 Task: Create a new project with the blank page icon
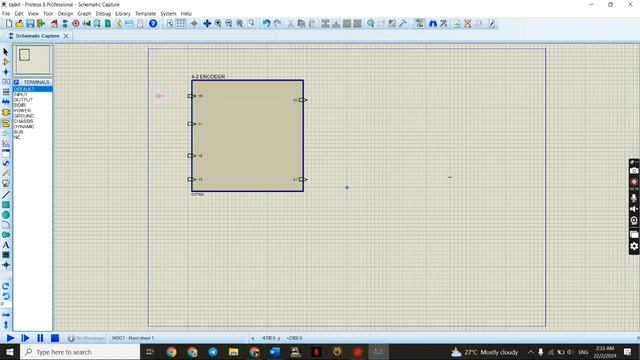click(x=9, y=24)
